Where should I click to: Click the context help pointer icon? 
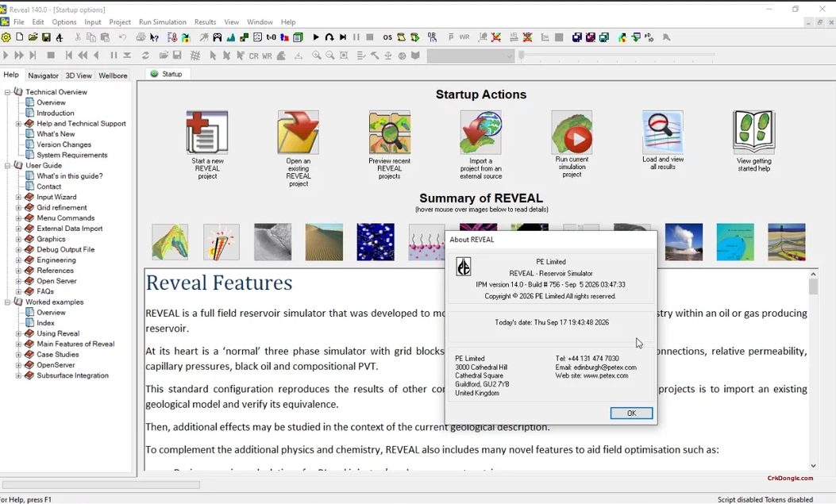(x=154, y=37)
